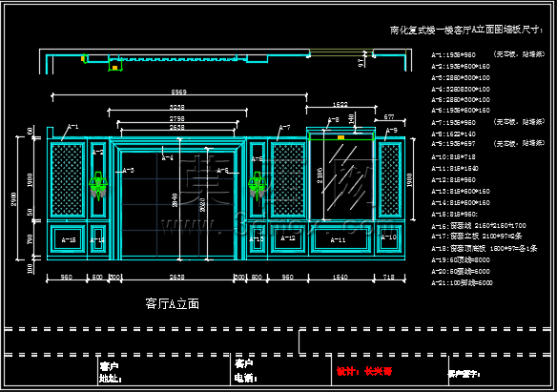This screenshot has height=392, width=557.
Task: Select the red 设计 designer text
Action: [x=364, y=371]
